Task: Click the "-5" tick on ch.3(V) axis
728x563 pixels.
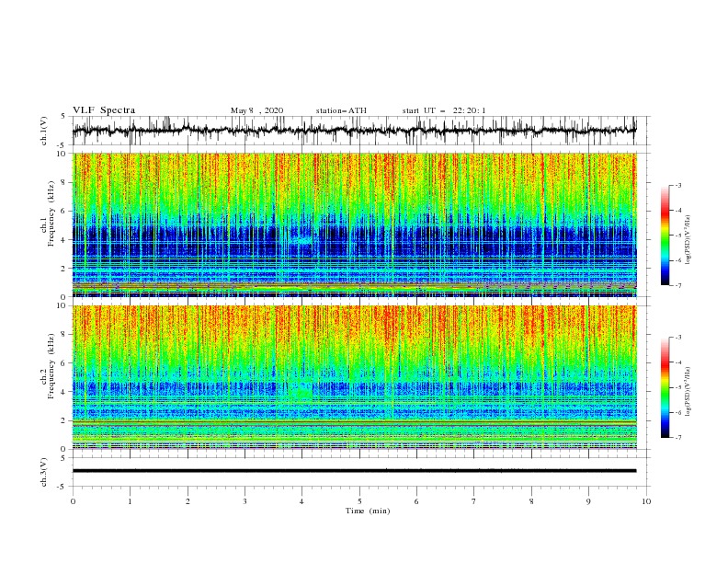Action: point(63,487)
